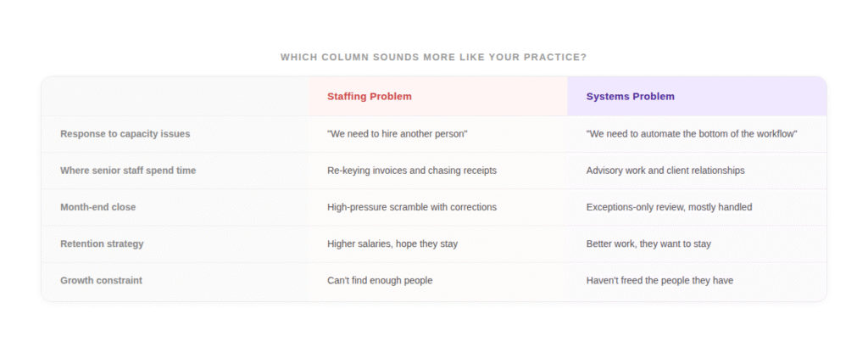
Task: Select 'Higher salaries, hope they stay' cell
Action: coord(392,244)
